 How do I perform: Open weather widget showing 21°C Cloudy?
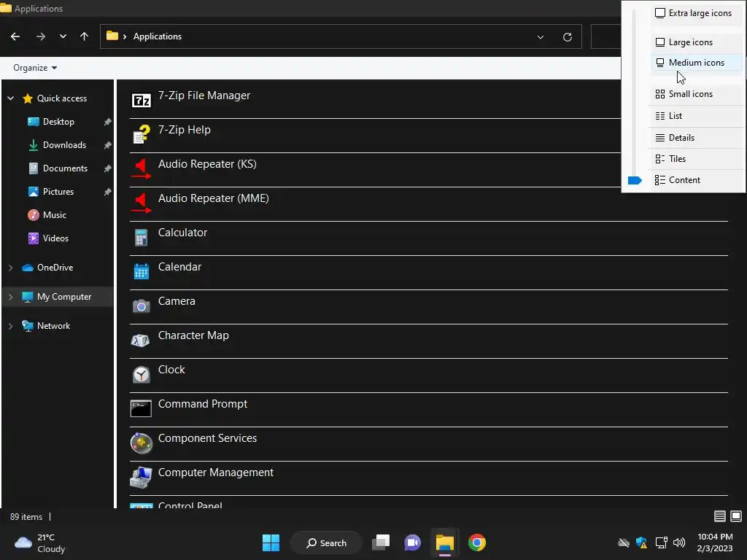[40, 542]
